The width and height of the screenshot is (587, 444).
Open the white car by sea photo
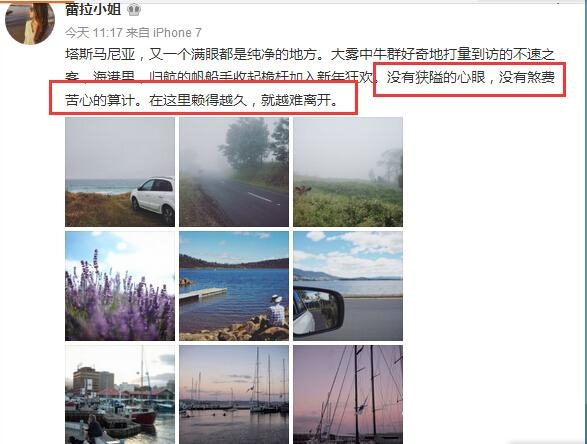pyautogui.click(x=120, y=172)
